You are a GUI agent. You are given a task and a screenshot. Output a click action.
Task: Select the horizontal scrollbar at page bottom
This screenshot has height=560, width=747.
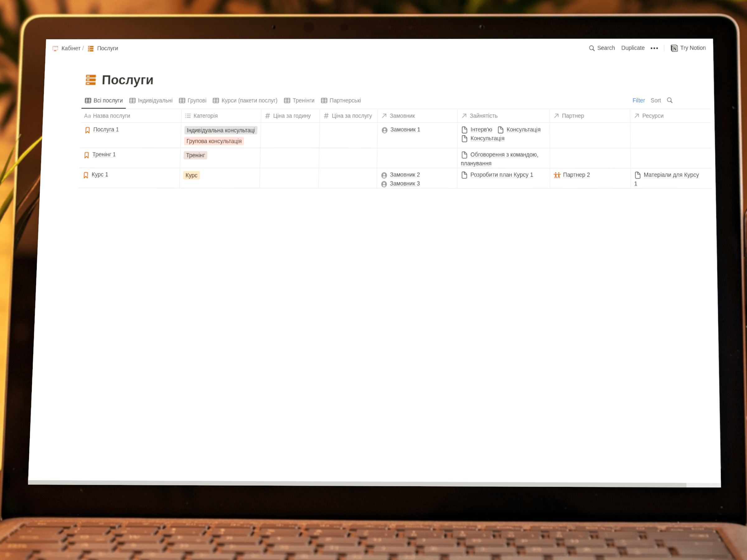[x=357, y=483]
